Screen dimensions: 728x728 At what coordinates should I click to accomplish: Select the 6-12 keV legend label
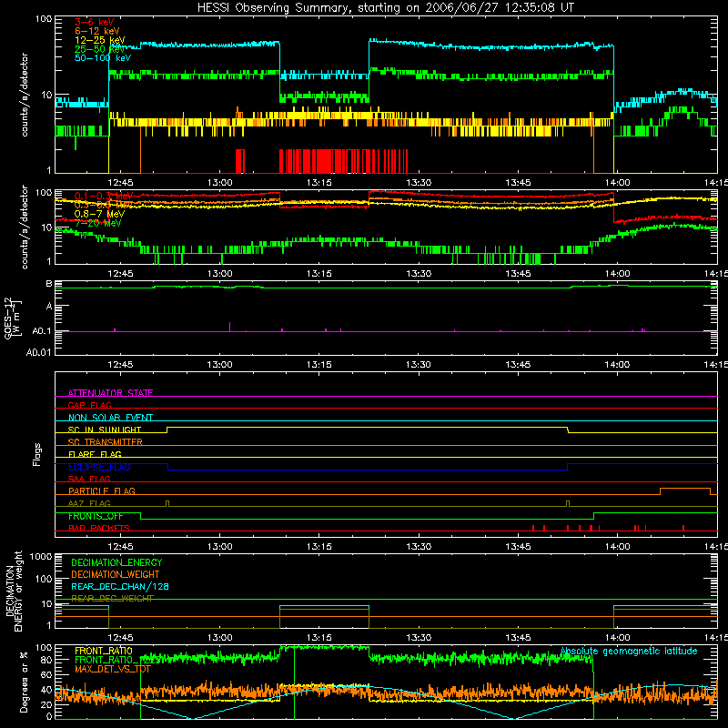97,31
